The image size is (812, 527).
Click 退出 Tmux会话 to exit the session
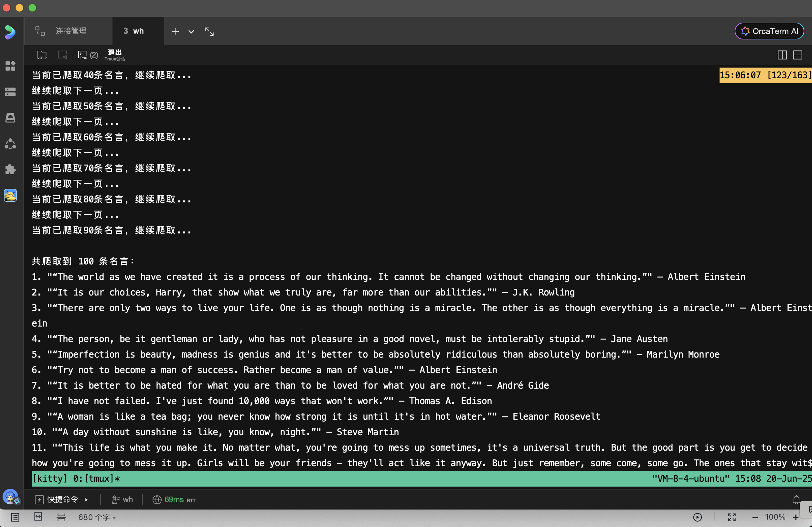pyautogui.click(x=115, y=55)
